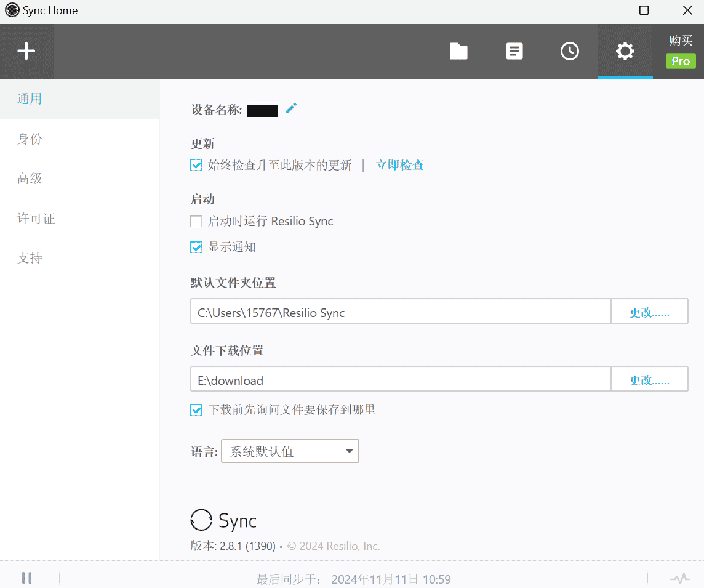Toggle 始终检查升至此版本的更新 checkbox
The width and height of the screenshot is (704, 588).
pos(196,165)
